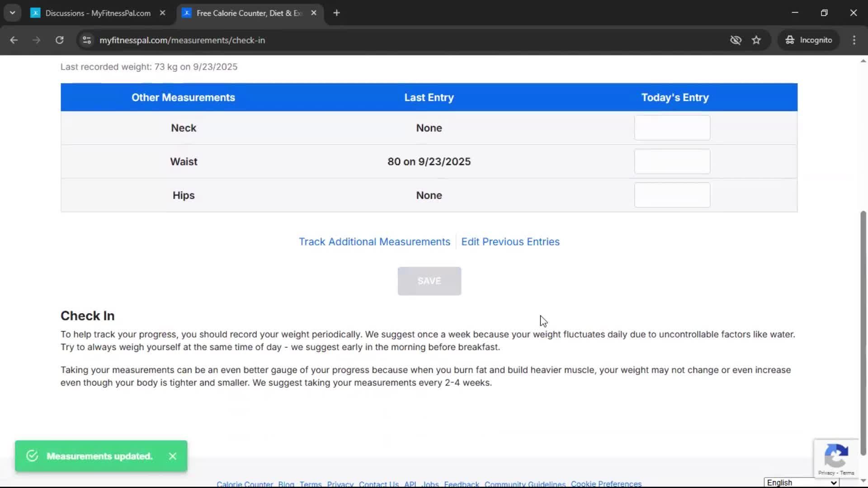Click the Neck today's entry field
The width and height of the screenshot is (868, 488).
coord(672,128)
